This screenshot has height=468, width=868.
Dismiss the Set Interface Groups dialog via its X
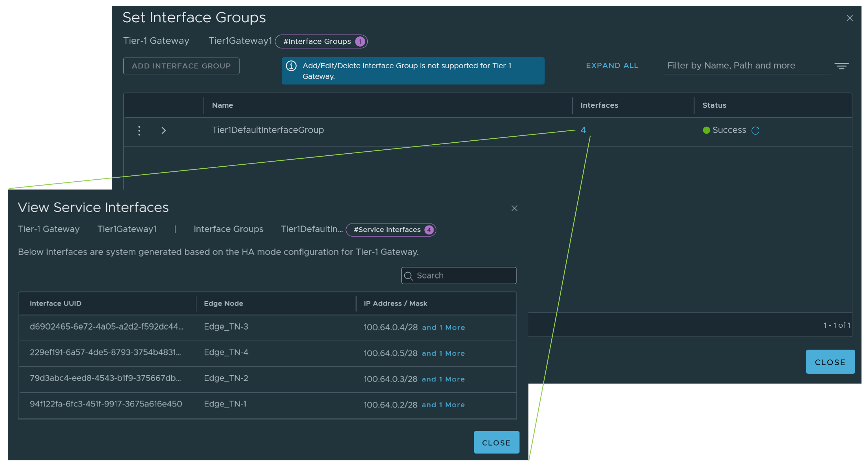click(849, 18)
